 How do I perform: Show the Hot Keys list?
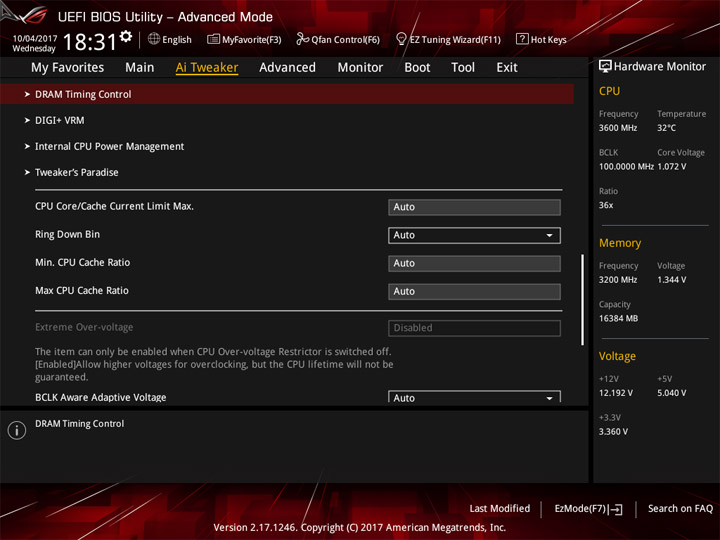coord(541,39)
